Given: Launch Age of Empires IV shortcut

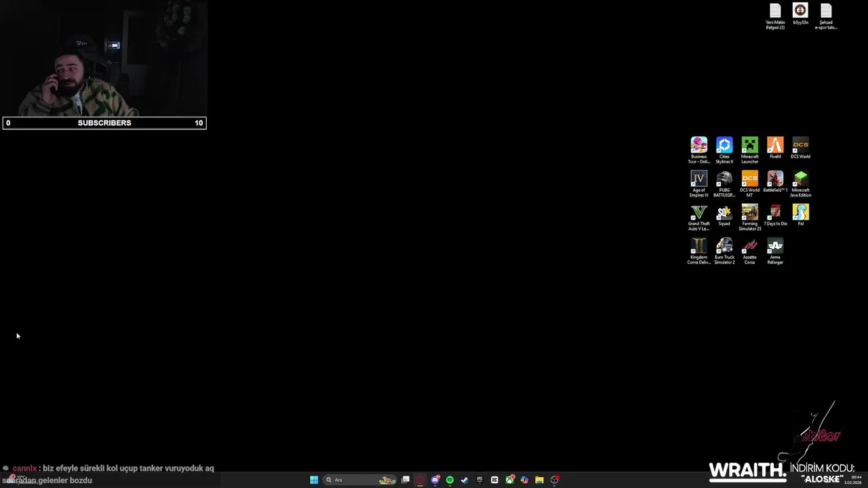Looking at the screenshot, I should click(x=698, y=184).
